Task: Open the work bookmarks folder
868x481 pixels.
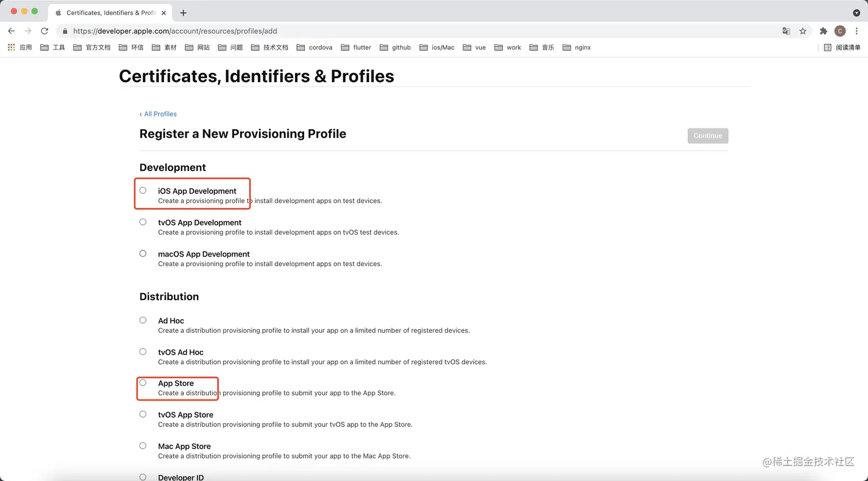Action: point(507,48)
